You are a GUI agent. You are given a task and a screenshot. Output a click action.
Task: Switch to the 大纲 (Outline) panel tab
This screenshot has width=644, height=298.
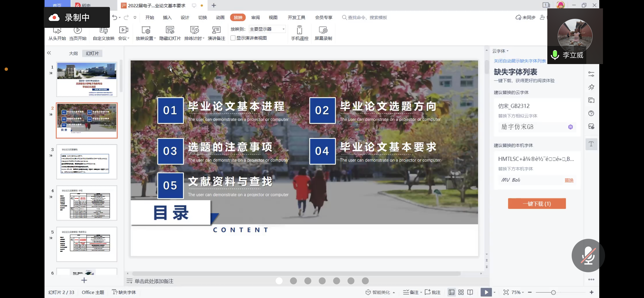[73, 53]
